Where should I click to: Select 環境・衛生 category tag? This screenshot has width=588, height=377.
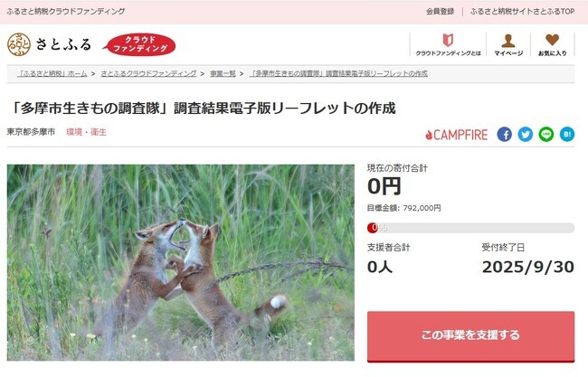86,132
